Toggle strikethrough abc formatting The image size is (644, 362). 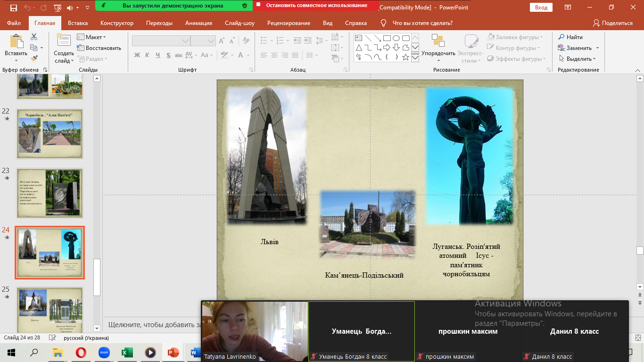(x=180, y=55)
